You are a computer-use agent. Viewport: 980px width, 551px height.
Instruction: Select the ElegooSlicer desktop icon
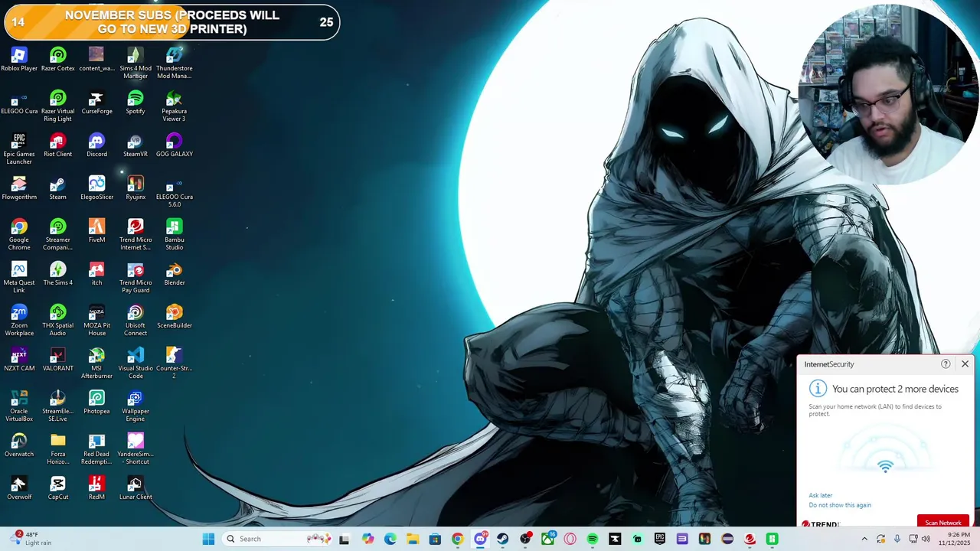tap(96, 188)
